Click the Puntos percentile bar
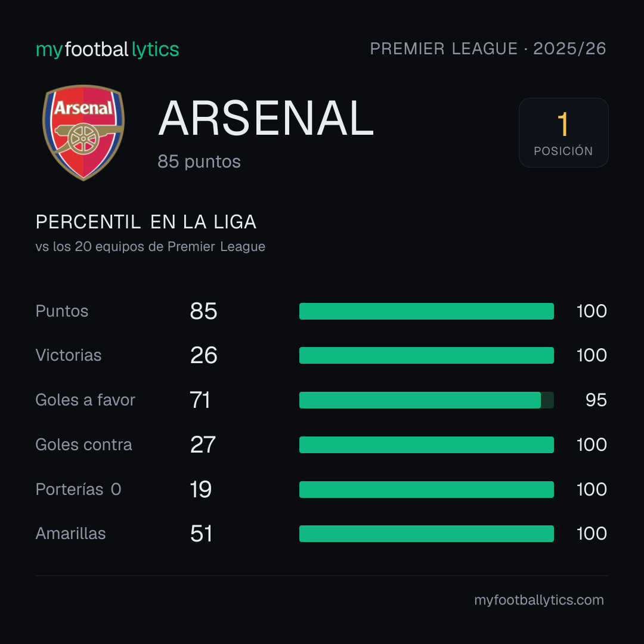Image resolution: width=644 pixels, height=644 pixels. tap(426, 311)
